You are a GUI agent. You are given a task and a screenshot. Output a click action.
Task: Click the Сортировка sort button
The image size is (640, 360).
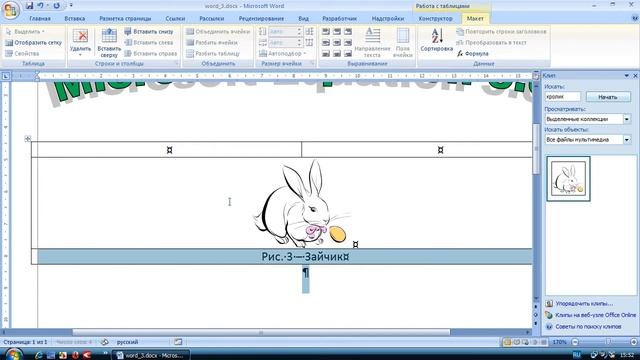coord(436,41)
